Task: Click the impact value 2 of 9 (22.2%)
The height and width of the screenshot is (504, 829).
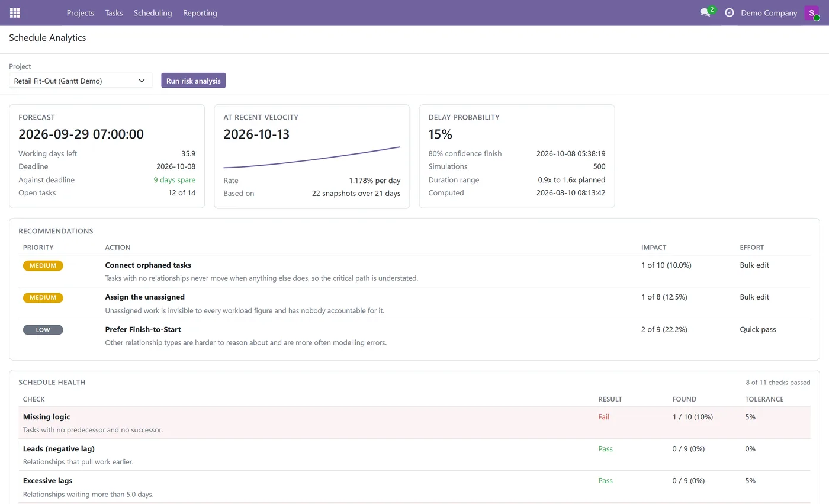Action: pos(664,329)
